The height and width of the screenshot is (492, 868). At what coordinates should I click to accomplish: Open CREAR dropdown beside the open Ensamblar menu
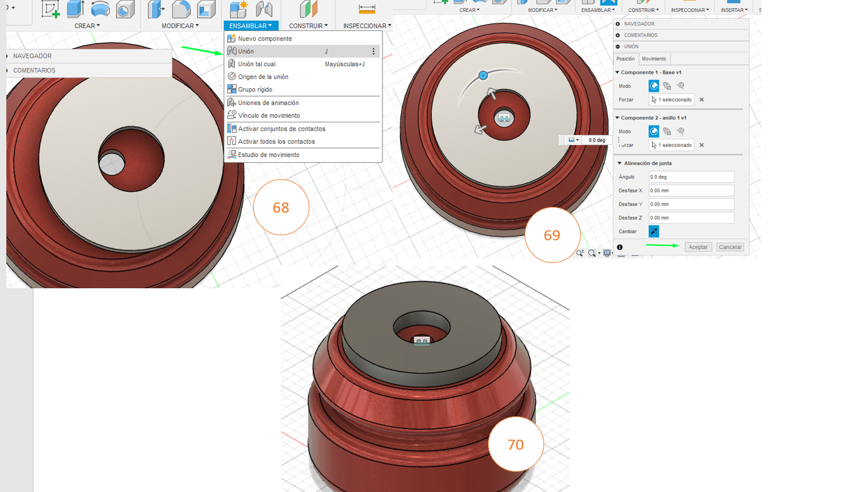pos(87,26)
